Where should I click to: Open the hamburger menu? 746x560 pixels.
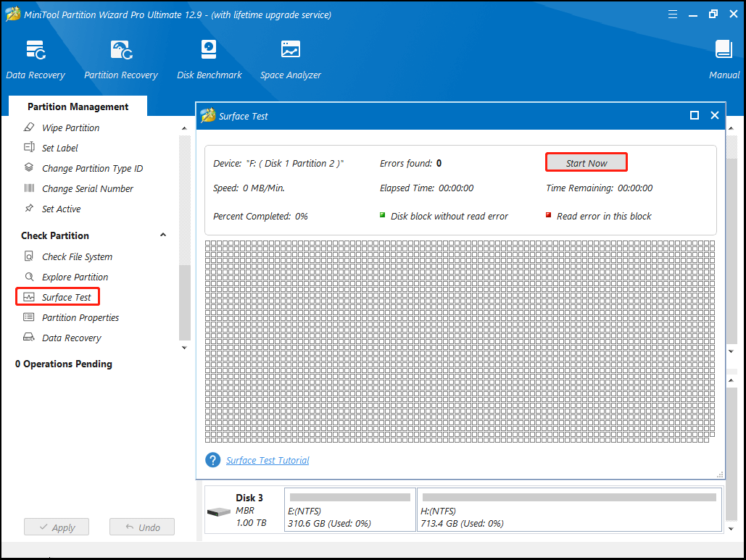673,13
